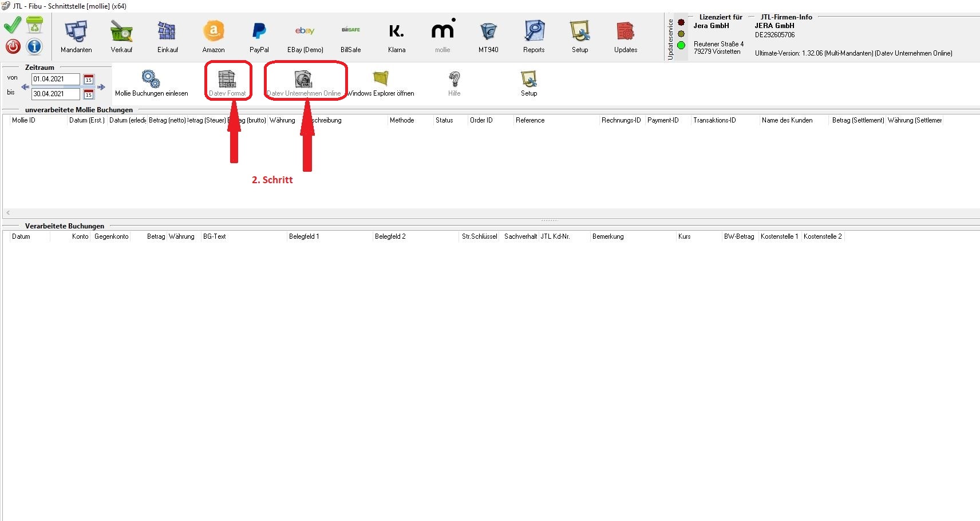
Task: Shift the period forward with right arrow
Action: (x=101, y=87)
